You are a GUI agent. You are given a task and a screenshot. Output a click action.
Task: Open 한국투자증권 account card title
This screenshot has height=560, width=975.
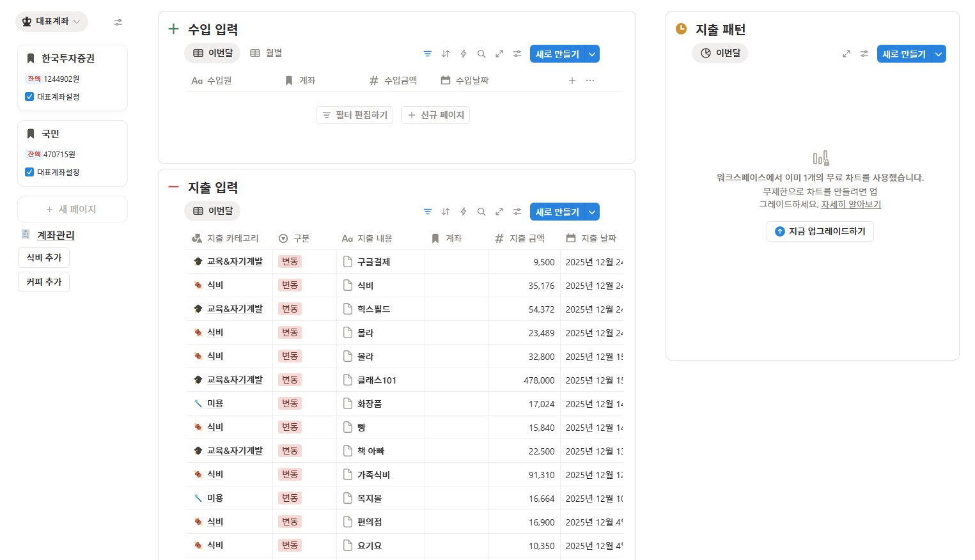click(68, 58)
